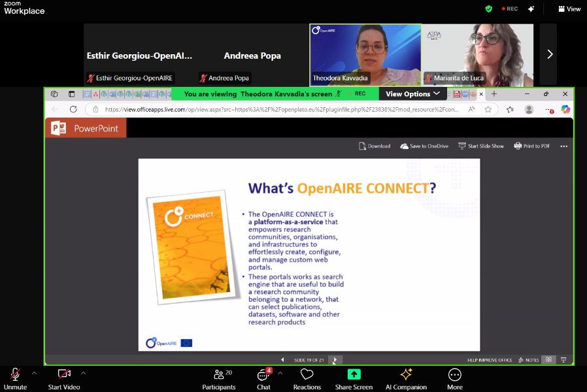The height and width of the screenshot is (392, 587).
Task: Expand chat options arrow beside Chat
Action: pyautogui.click(x=280, y=373)
